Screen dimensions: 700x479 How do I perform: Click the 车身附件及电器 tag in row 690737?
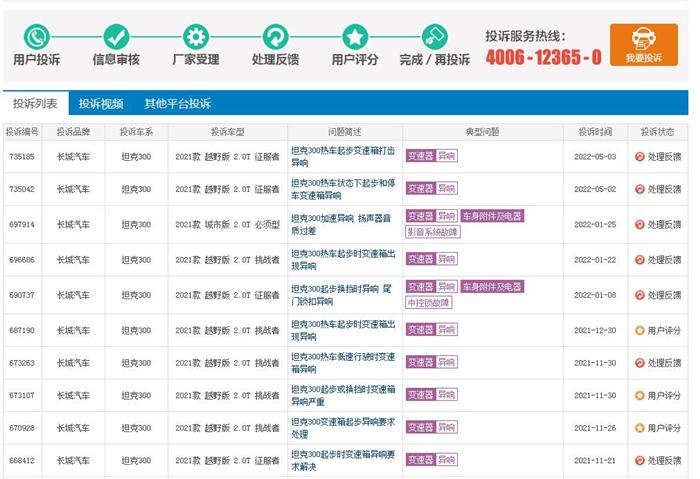(492, 287)
